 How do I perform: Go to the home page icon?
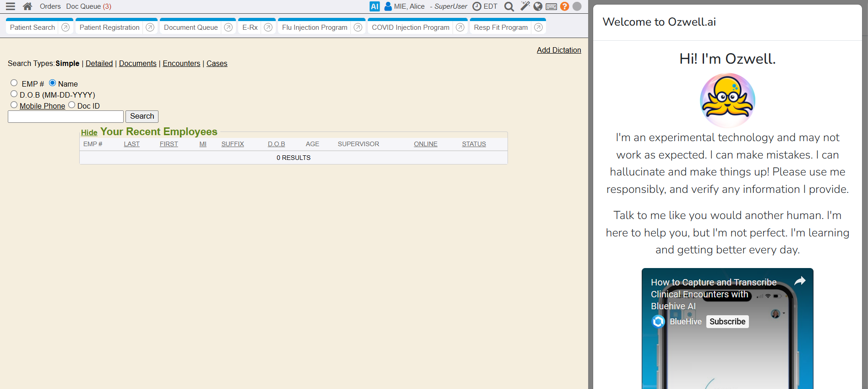[27, 6]
